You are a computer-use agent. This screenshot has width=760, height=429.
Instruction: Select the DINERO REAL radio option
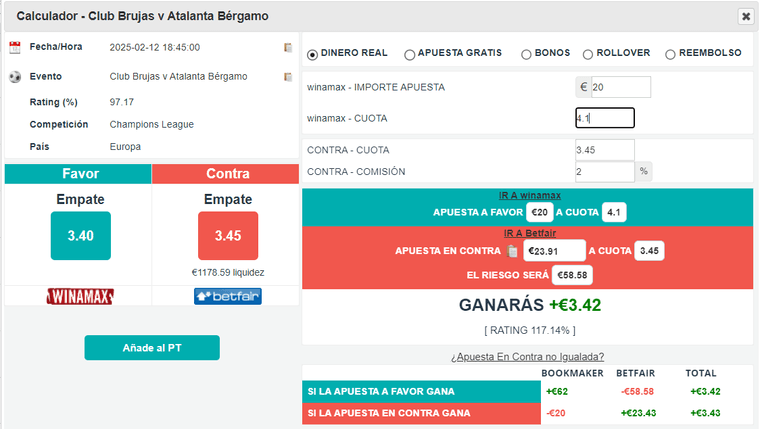[x=312, y=55]
